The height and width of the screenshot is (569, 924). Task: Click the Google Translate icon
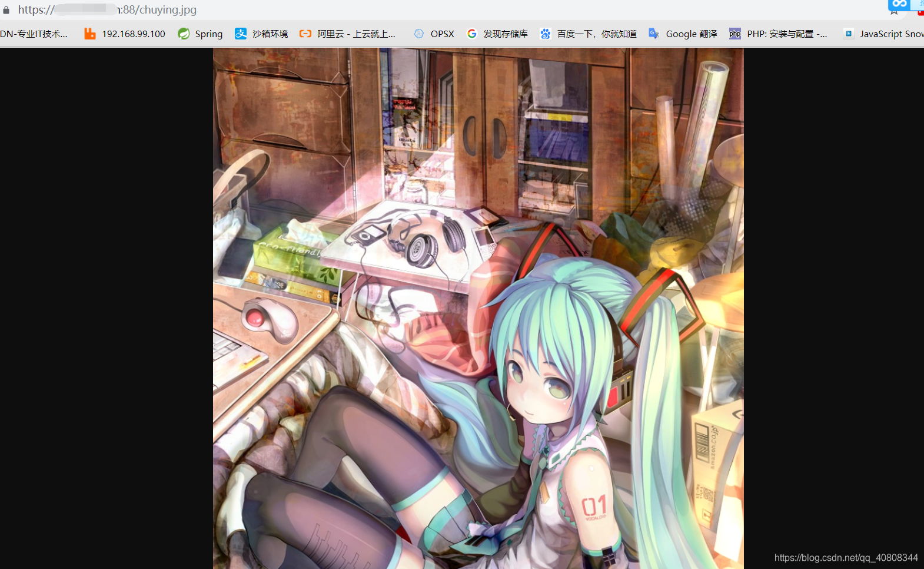coord(654,34)
